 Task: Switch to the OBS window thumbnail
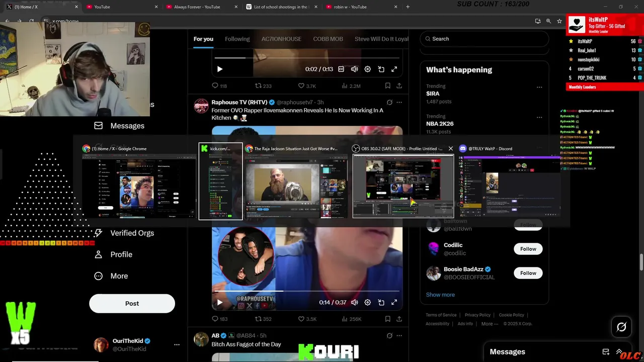coord(403,186)
